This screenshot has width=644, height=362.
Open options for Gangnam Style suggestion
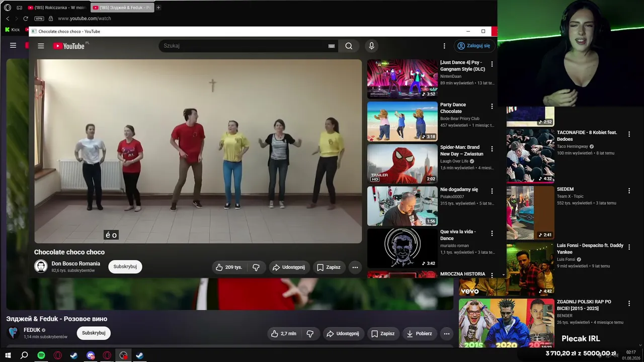(492, 64)
